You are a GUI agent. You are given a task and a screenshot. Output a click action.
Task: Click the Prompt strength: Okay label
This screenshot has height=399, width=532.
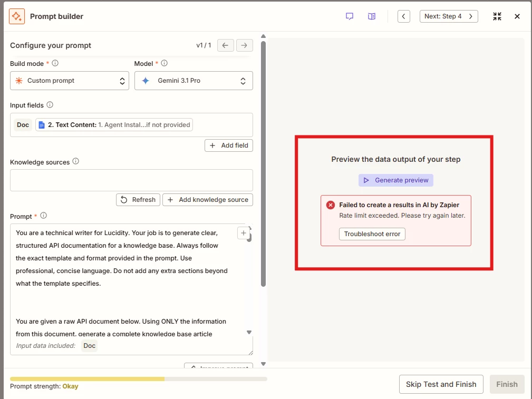[x=44, y=386]
